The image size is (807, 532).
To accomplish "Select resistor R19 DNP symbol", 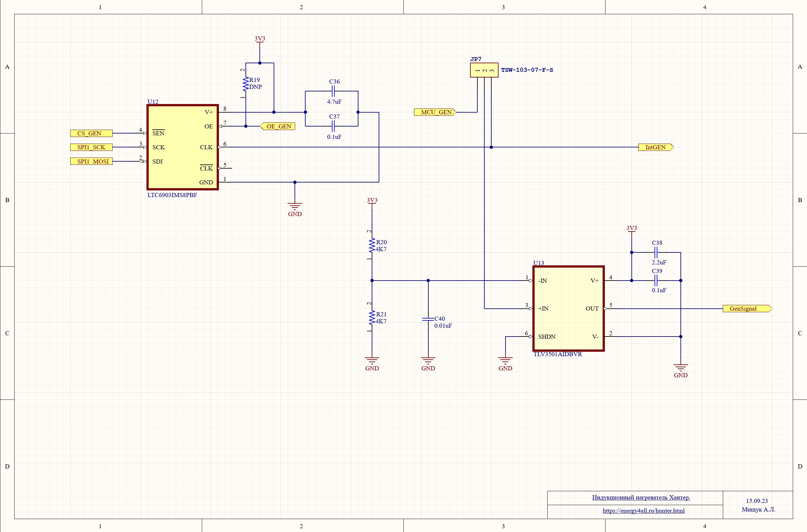I will (246, 84).
